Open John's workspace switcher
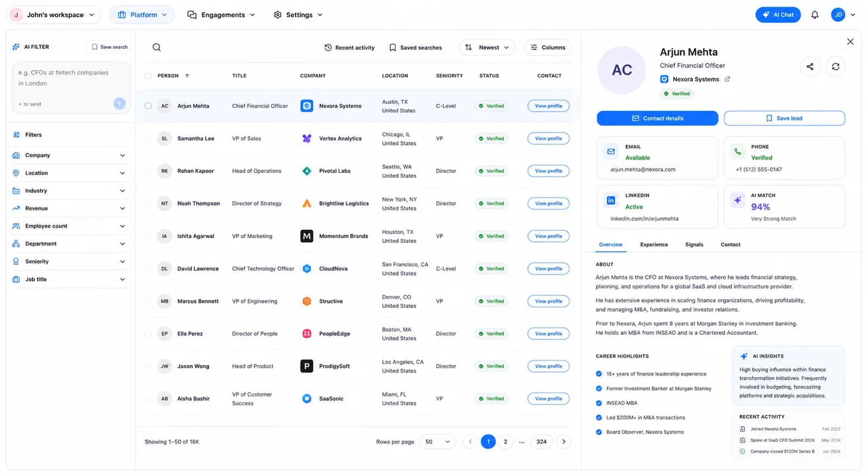The width and height of the screenshot is (868, 476). tap(54, 15)
